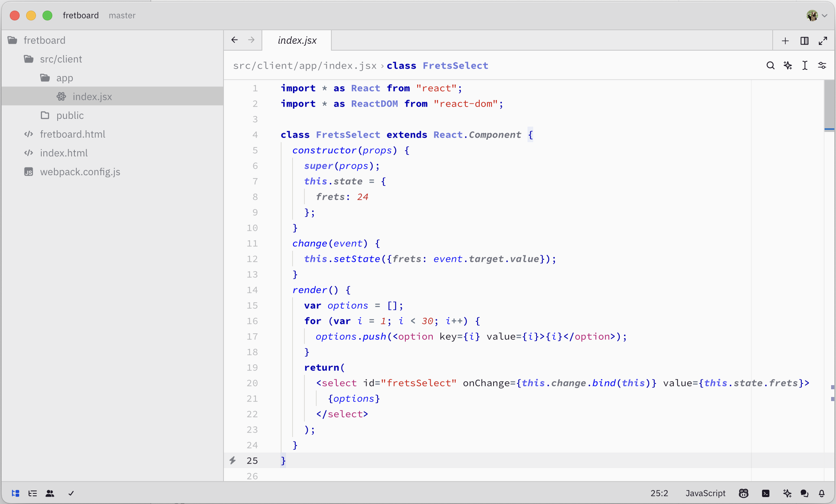This screenshot has width=836, height=504.
Task: Open the collaboration people panel
Action: point(50,493)
